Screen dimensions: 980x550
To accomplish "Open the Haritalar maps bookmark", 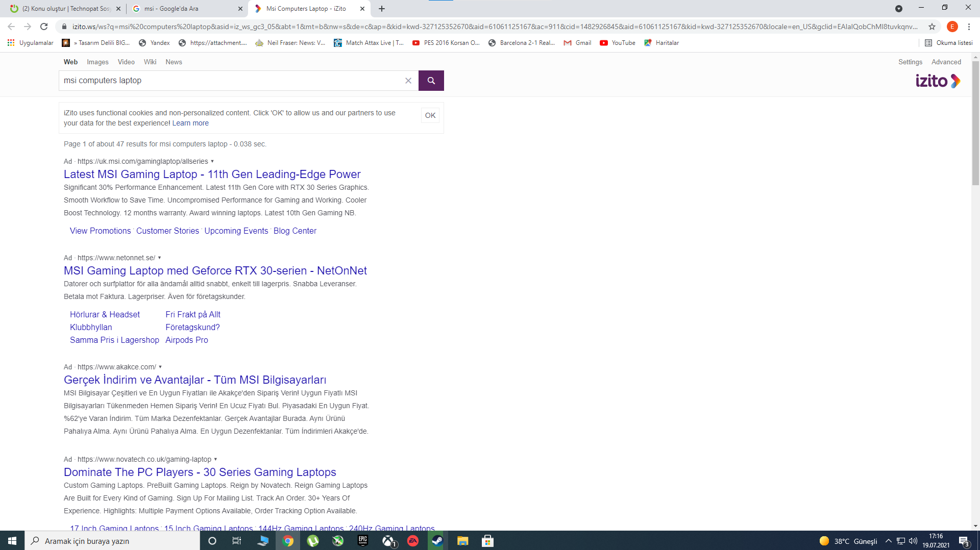I will pos(661,43).
